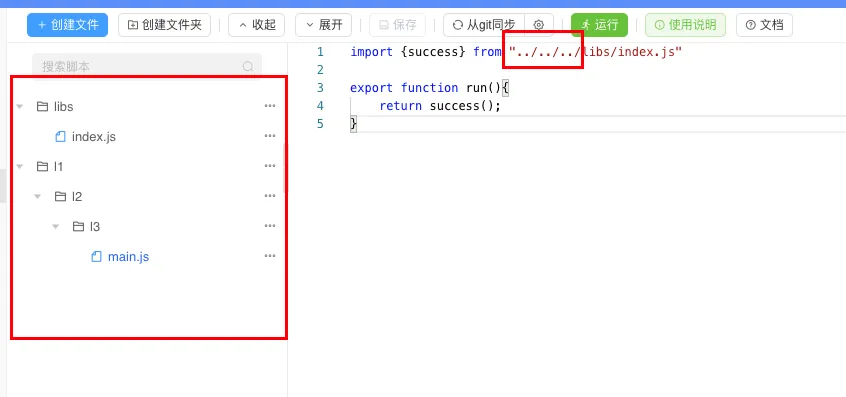Open more options for index.js file

pyautogui.click(x=270, y=136)
